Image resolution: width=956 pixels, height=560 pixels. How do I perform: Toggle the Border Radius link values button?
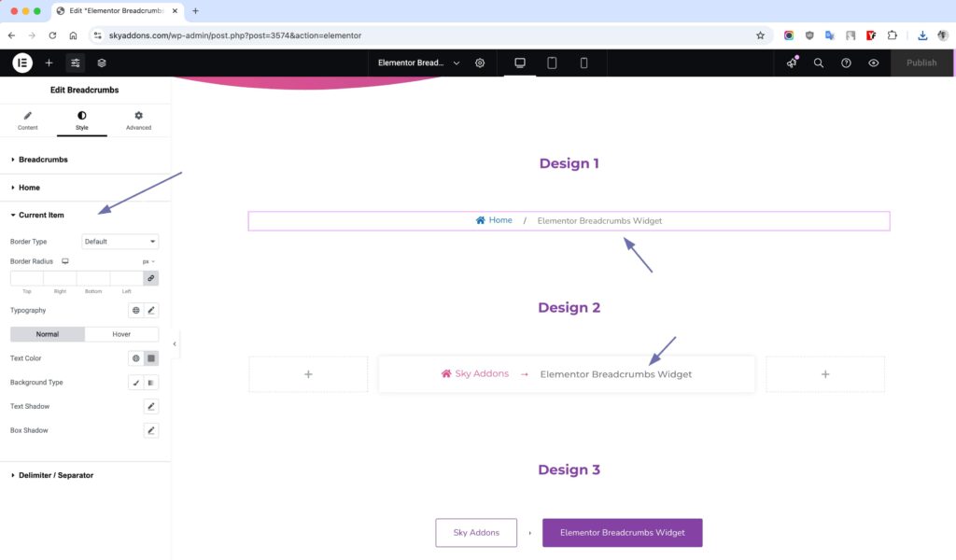(150, 278)
